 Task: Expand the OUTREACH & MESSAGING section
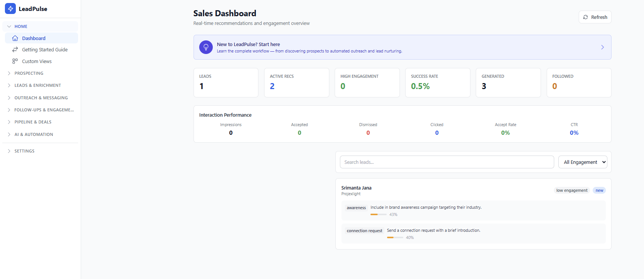click(x=40, y=98)
